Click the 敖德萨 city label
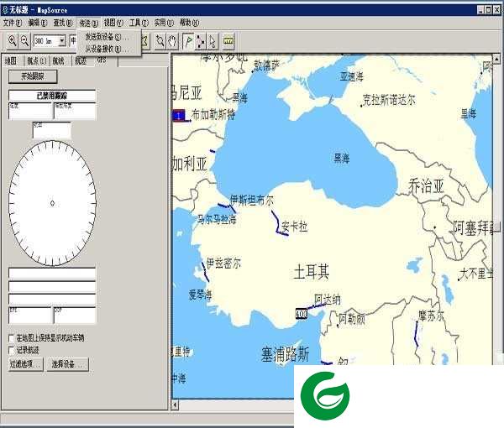This screenshot has height=428, width=504. point(267,65)
